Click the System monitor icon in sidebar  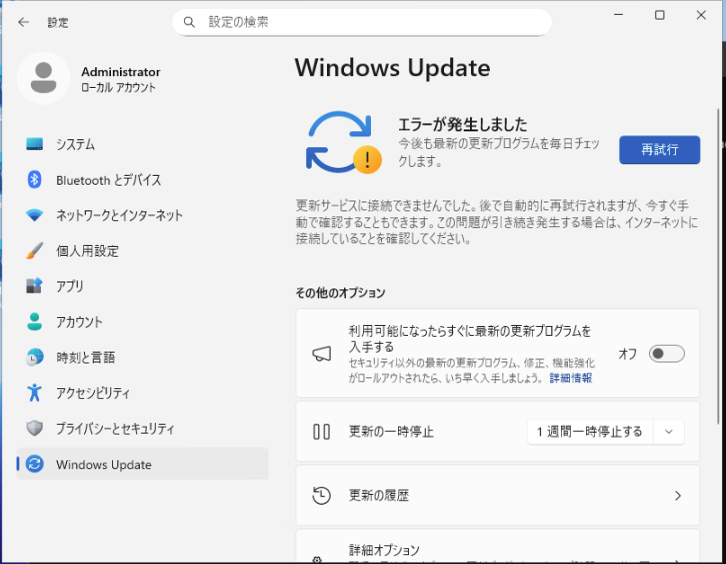point(35,144)
